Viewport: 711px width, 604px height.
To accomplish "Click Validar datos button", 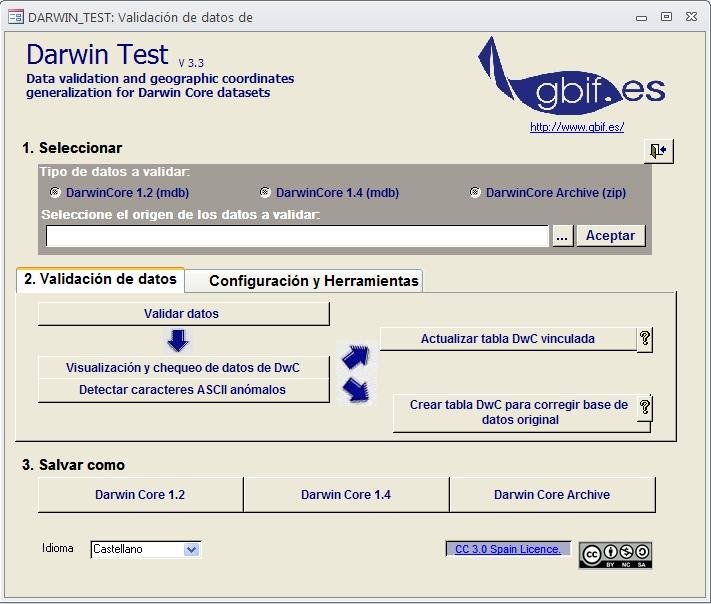I will point(184,314).
